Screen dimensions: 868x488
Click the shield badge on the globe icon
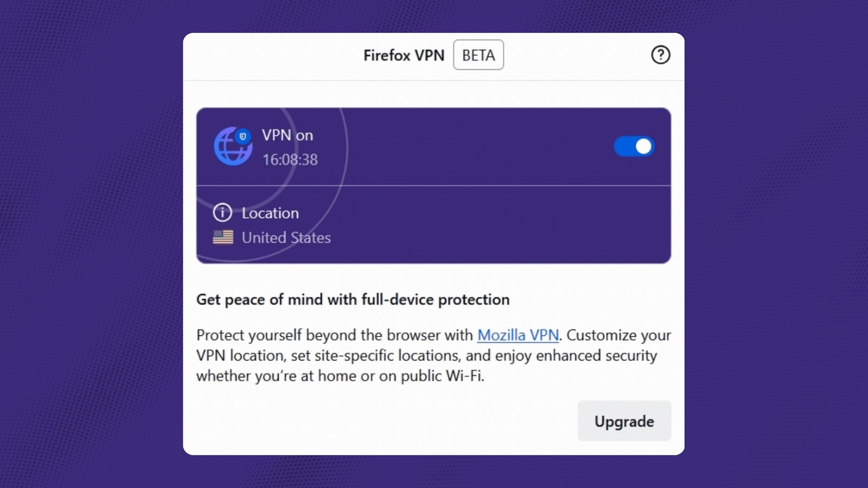pos(244,136)
